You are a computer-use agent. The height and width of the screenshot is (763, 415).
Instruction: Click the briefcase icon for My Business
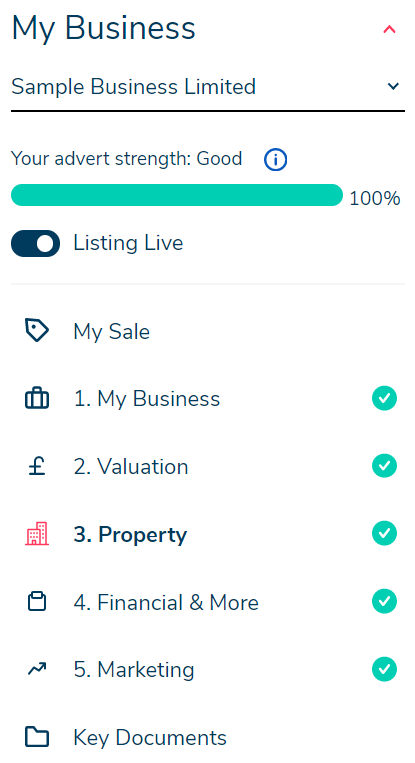[36, 399]
